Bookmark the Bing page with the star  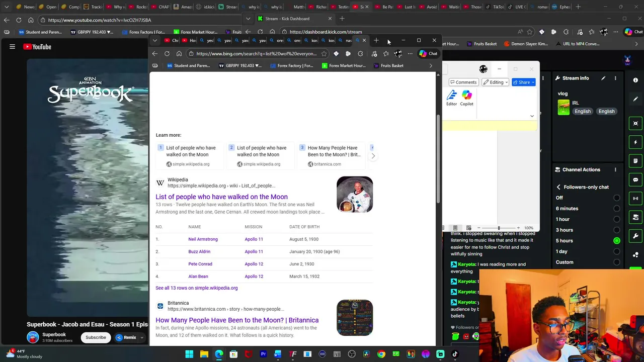click(x=324, y=54)
